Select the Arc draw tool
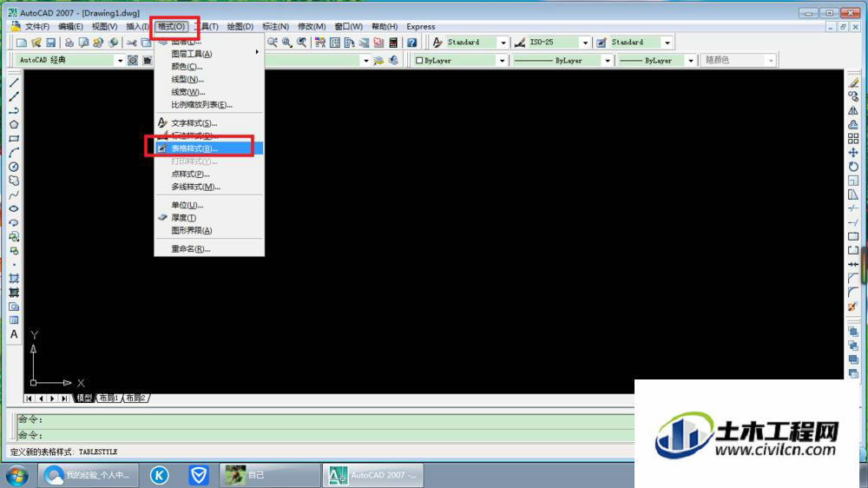This screenshot has width=868, height=488. point(14,152)
